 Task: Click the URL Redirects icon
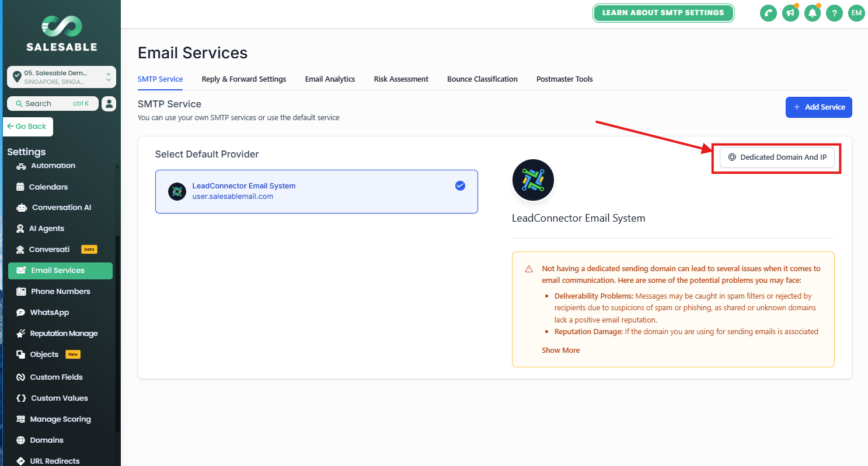pos(21,461)
